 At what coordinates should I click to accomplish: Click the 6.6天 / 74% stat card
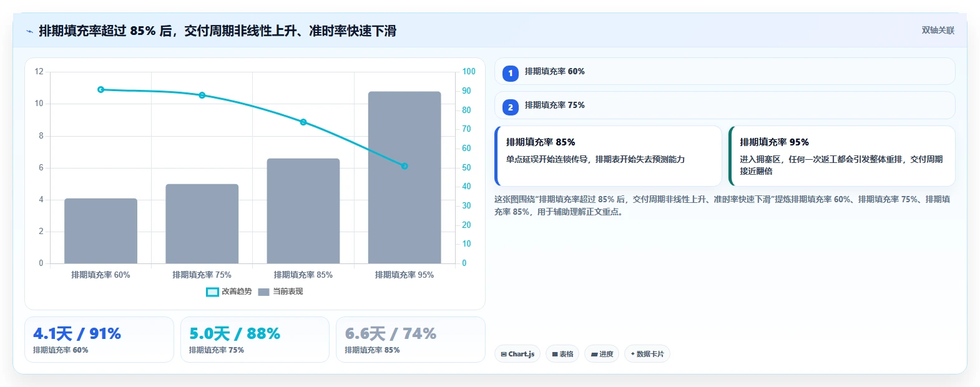411,340
